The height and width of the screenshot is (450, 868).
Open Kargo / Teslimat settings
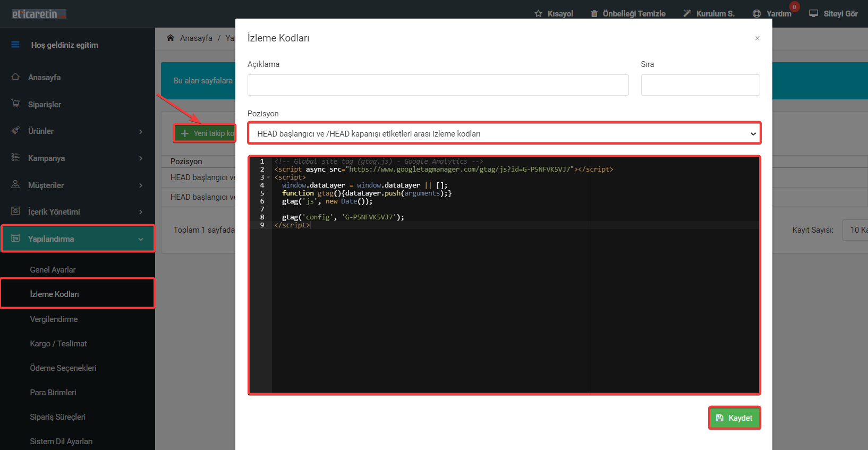[x=58, y=344]
